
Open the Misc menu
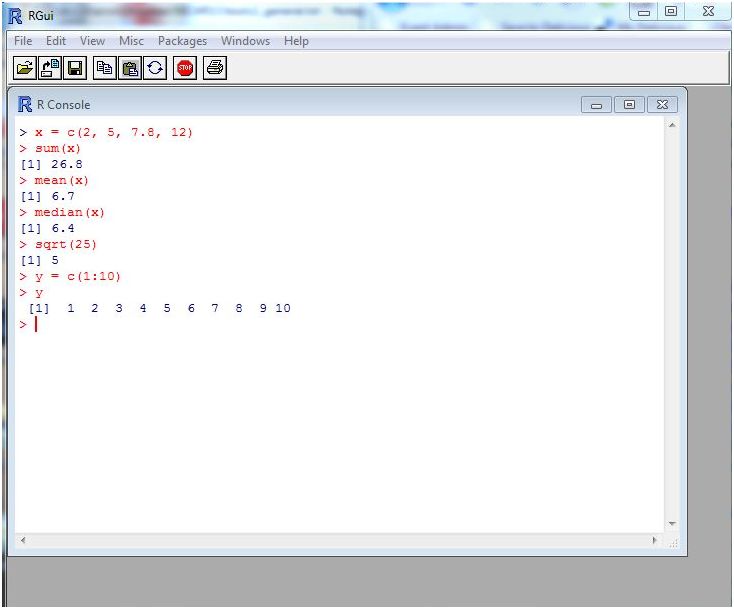pyautogui.click(x=131, y=41)
